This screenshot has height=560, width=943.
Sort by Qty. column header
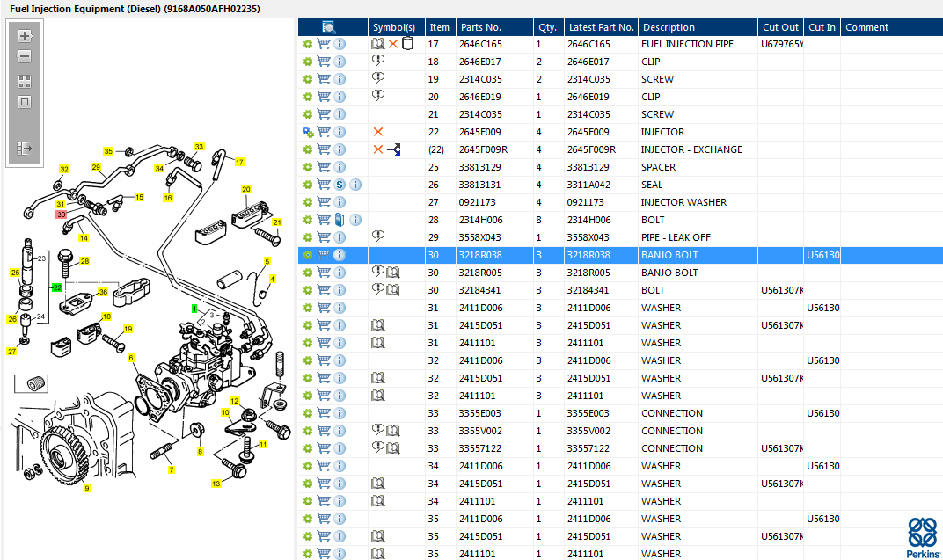pyautogui.click(x=548, y=27)
